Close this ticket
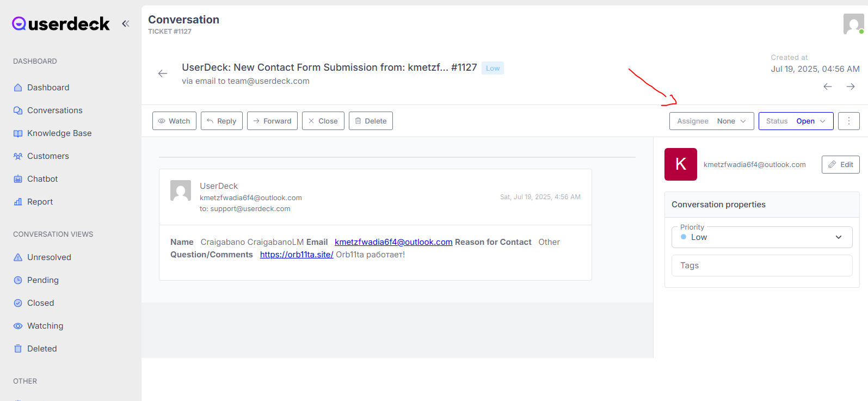The height and width of the screenshot is (401, 868). coord(323,121)
